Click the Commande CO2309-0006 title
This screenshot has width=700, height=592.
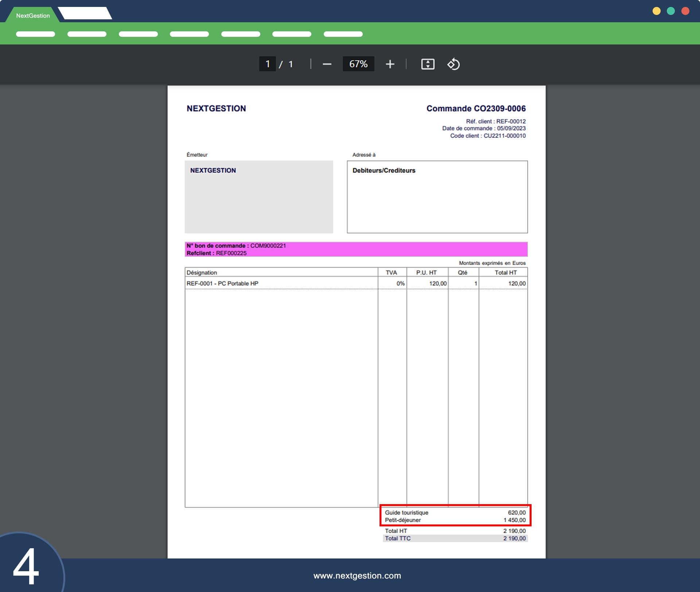click(x=476, y=109)
